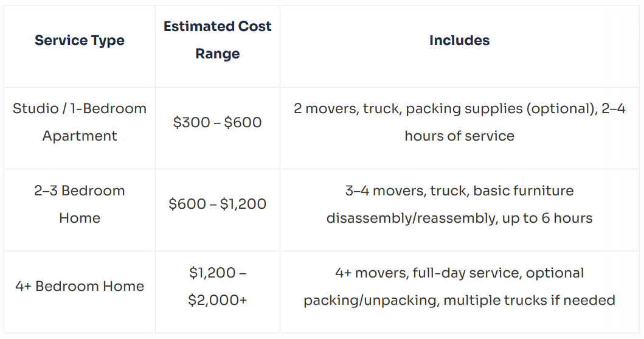Click the Estimated Cost Range header
Viewport: 644px width, 339px height.
coord(218,40)
